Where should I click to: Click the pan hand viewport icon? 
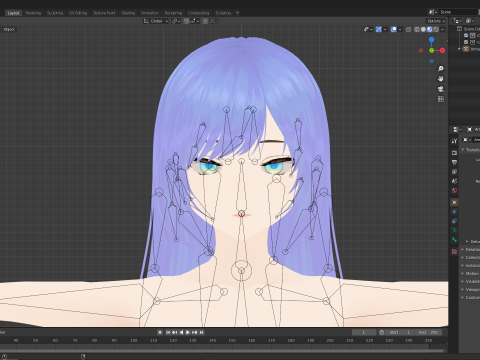click(x=441, y=79)
